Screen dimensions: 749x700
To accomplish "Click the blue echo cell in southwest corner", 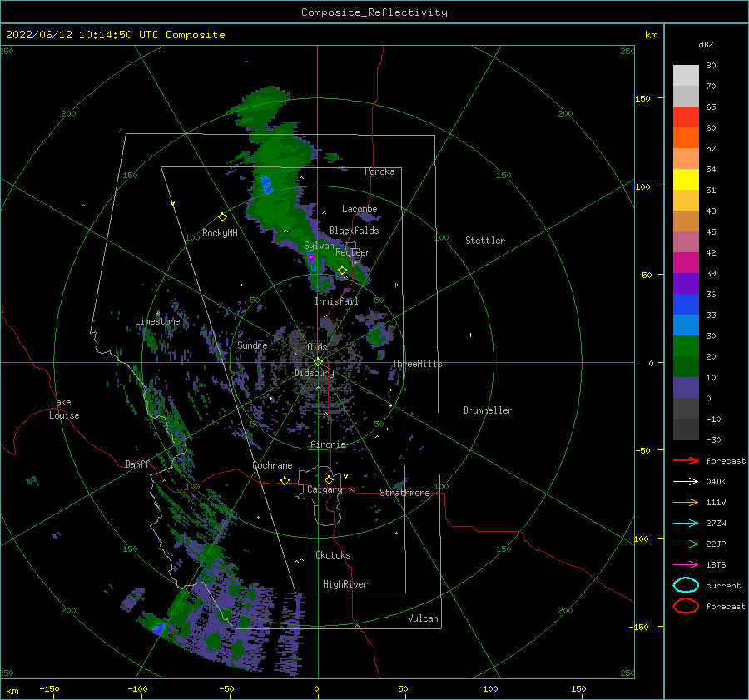I will pyautogui.click(x=159, y=628).
